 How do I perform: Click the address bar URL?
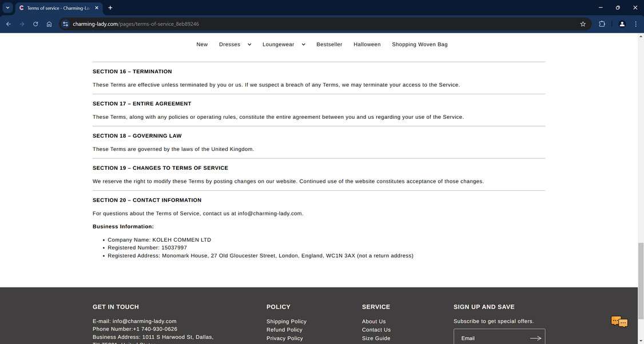tap(136, 24)
